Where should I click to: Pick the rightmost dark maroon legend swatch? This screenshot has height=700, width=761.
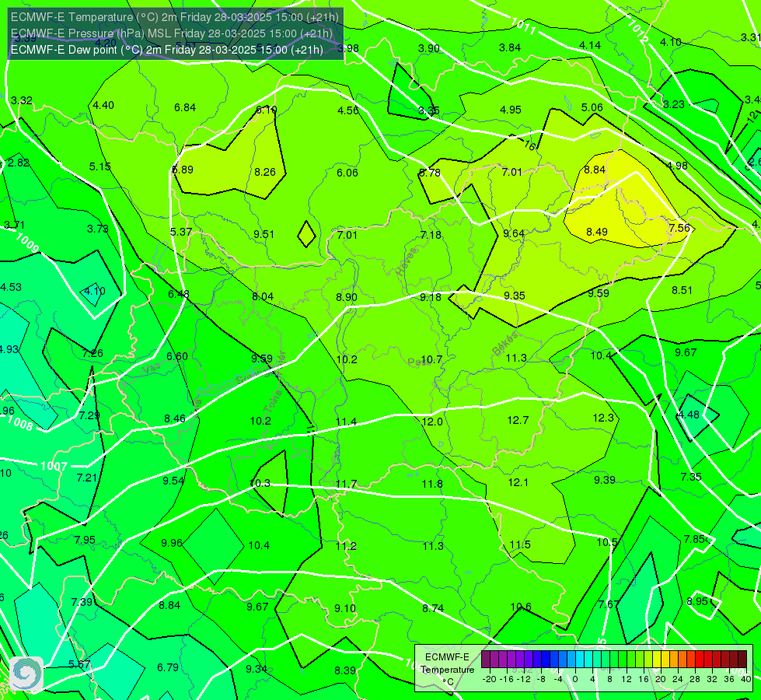[742, 660]
